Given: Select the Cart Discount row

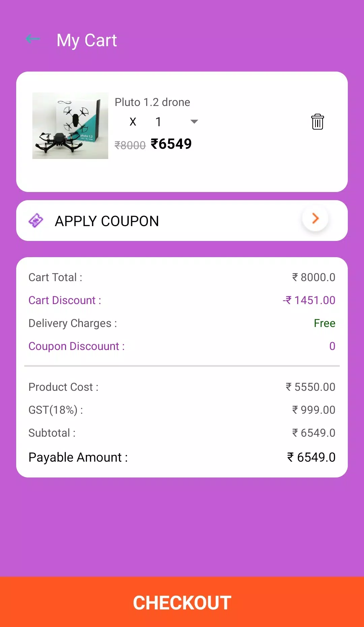Looking at the screenshot, I should click(x=182, y=300).
